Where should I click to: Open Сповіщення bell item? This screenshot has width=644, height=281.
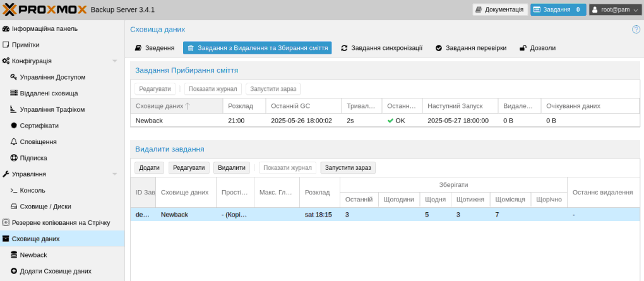click(x=38, y=142)
